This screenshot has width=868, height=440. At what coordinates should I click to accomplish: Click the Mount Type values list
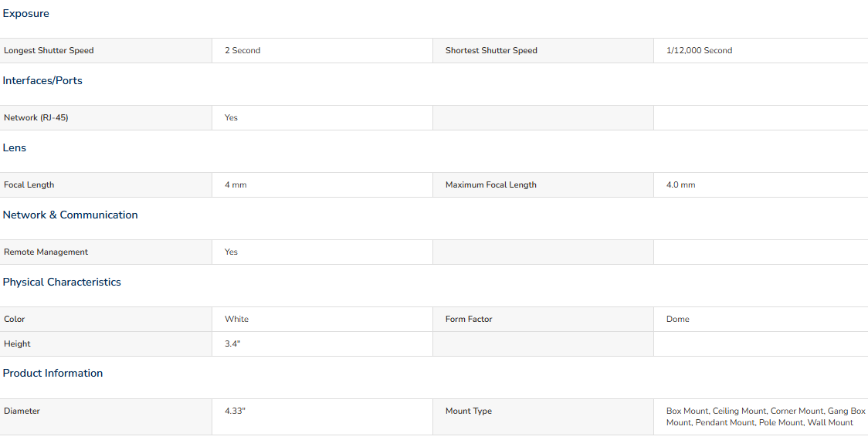[765, 417]
